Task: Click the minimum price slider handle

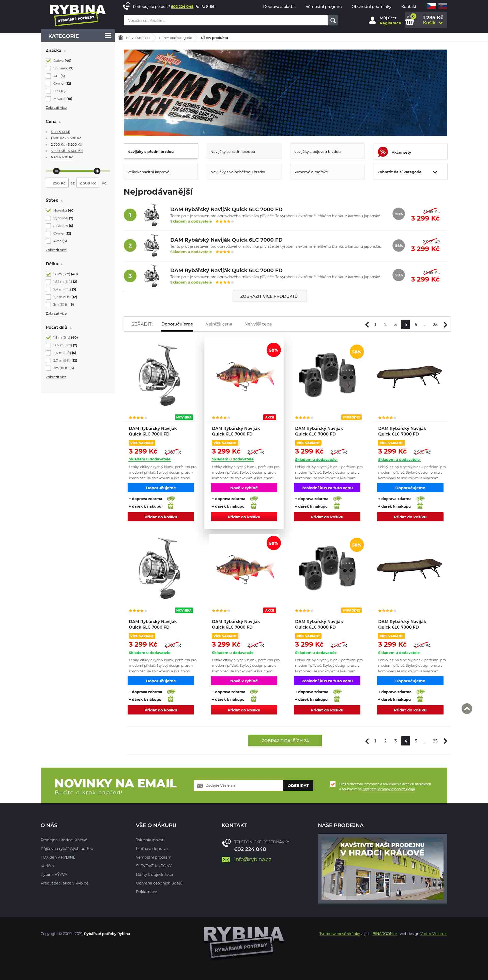Action: point(56,171)
